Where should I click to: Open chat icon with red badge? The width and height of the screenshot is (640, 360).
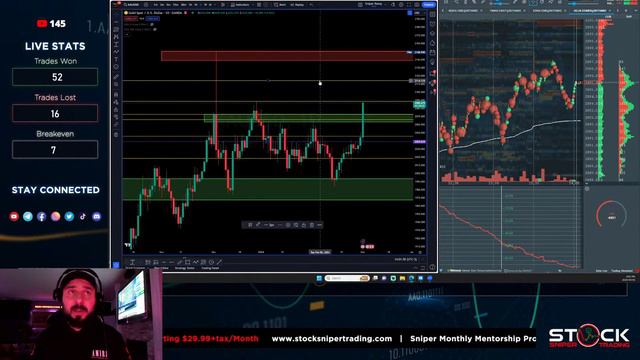(x=433, y=73)
